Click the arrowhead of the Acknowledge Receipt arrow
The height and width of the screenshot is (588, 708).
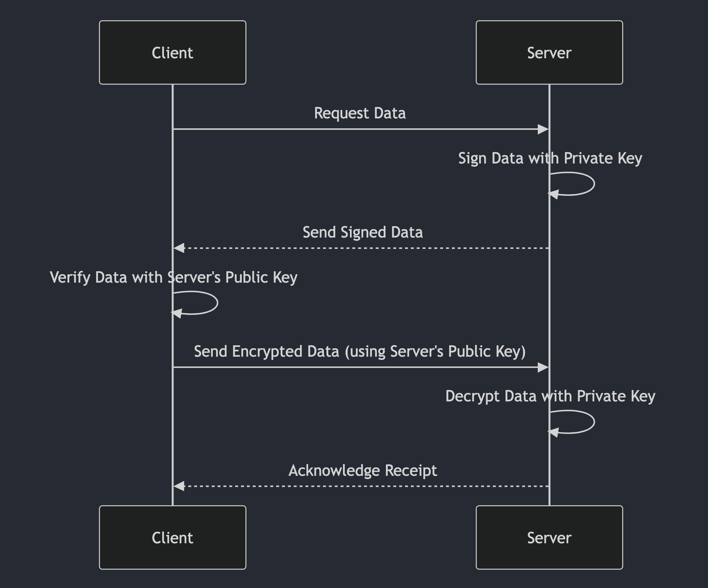coord(179,486)
